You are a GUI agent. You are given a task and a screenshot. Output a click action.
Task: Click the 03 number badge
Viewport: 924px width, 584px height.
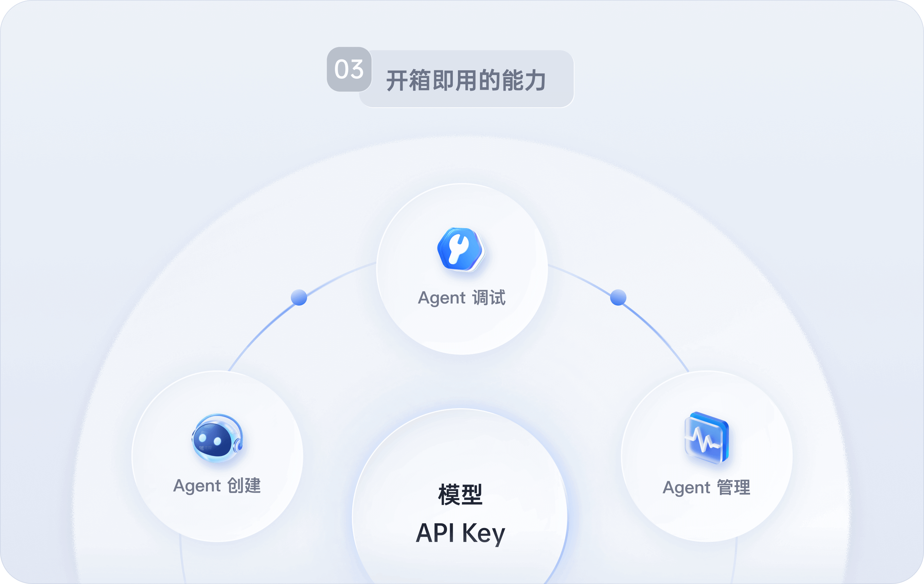coord(349,69)
